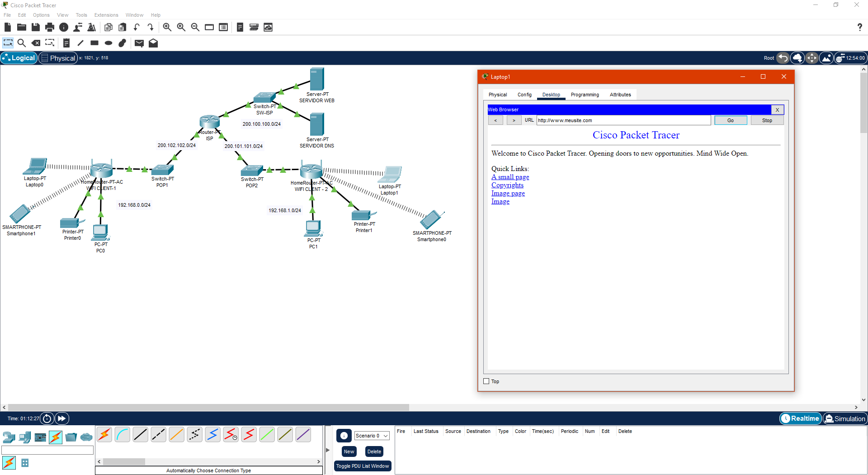This screenshot has width=868, height=475.
Task: Open a file with the folder icon
Action: pyautogui.click(x=21, y=27)
